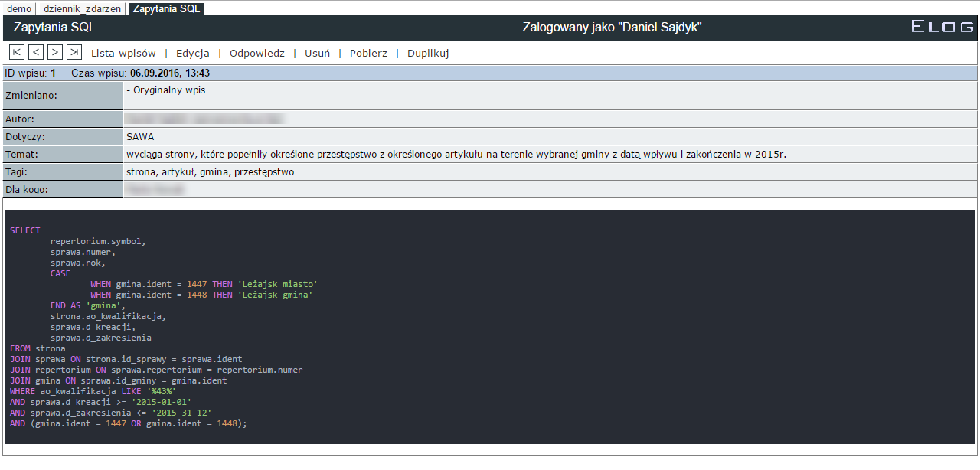
Task: Click 'Zalogowany jako "Daniel Sajdyk"' text
Action: [x=612, y=27]
